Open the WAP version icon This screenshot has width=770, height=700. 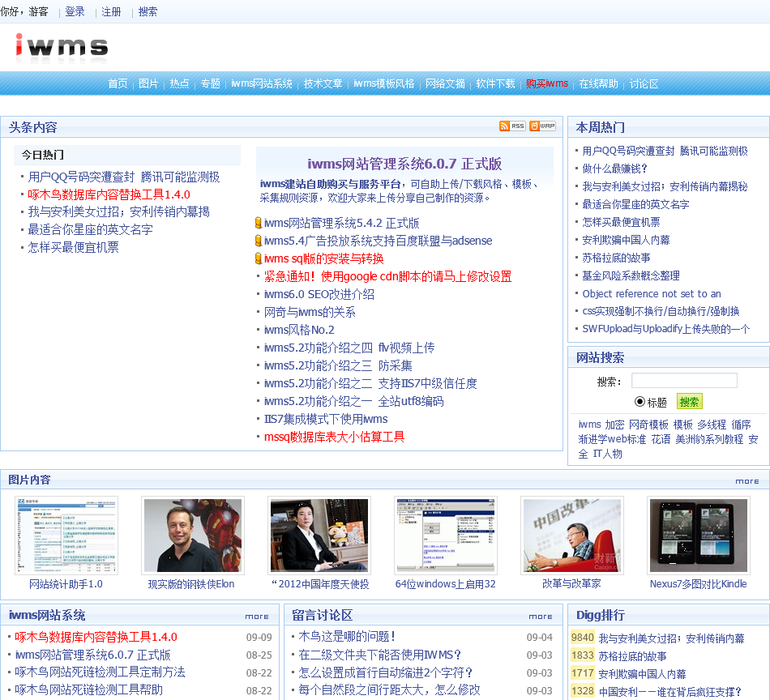pyautogui.click(x=542, y=126)
